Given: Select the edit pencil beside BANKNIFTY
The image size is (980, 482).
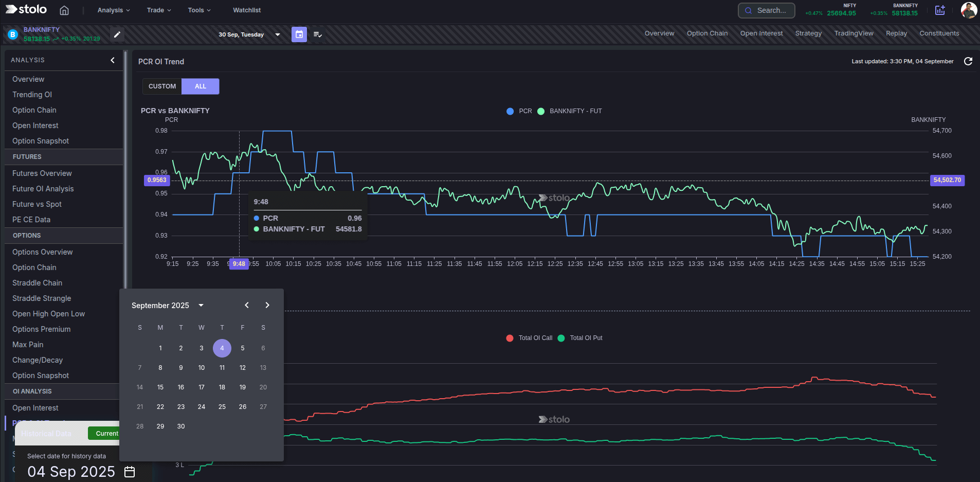Looking at the screenshot, I should coord(117,34).
